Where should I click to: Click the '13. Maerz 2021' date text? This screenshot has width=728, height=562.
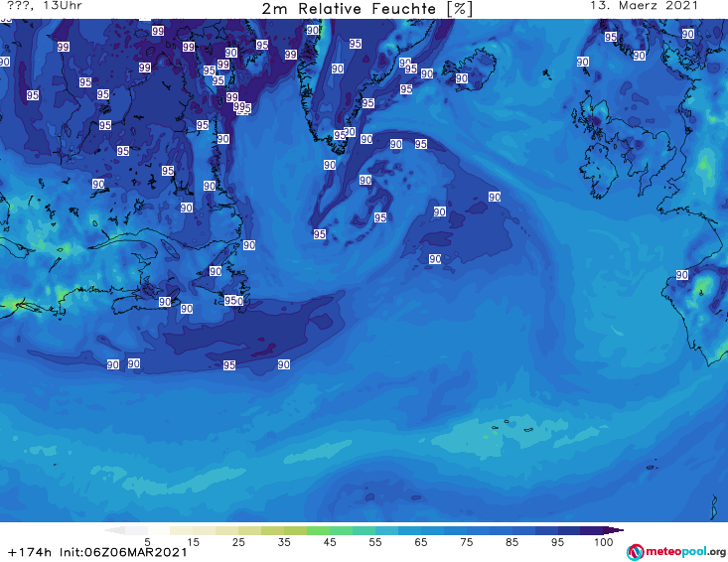pyautogui.click(x=644, y=6)
